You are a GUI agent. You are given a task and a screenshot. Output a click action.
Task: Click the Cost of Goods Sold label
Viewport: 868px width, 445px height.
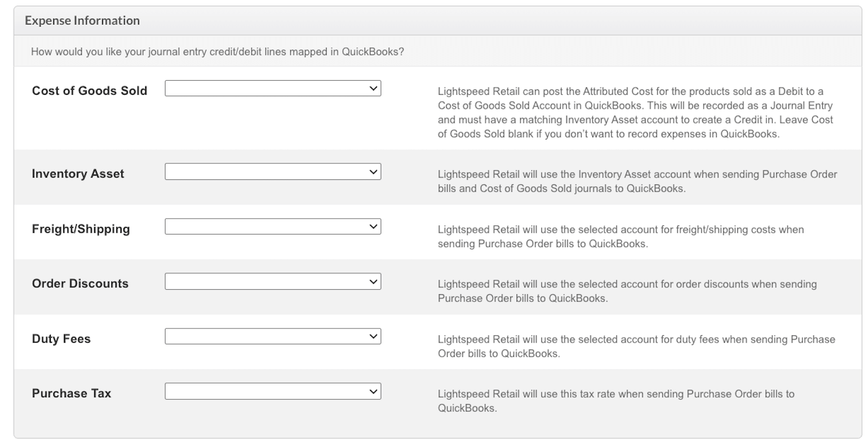(x=89, y=91)
